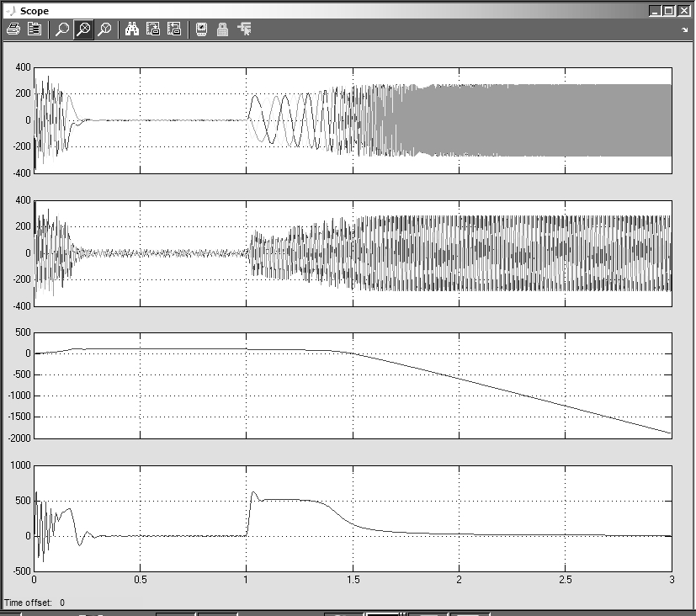Toggle the Floating scope icon
Image resolution: width=696 pixels, height=616 pixels.
(x=201, y=29)
